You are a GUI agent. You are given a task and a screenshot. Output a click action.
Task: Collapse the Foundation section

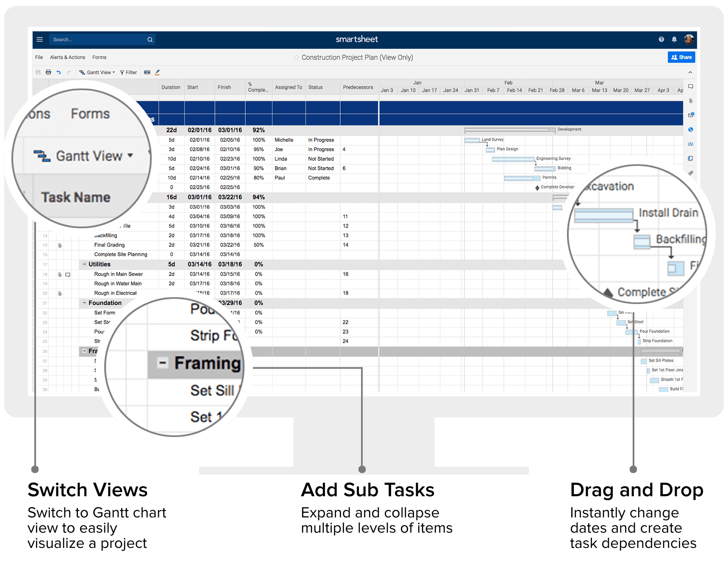click(x=84, y=303)
